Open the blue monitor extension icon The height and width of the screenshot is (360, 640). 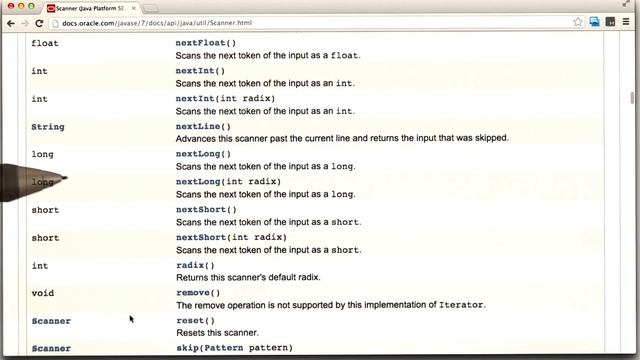coord(594,22)
